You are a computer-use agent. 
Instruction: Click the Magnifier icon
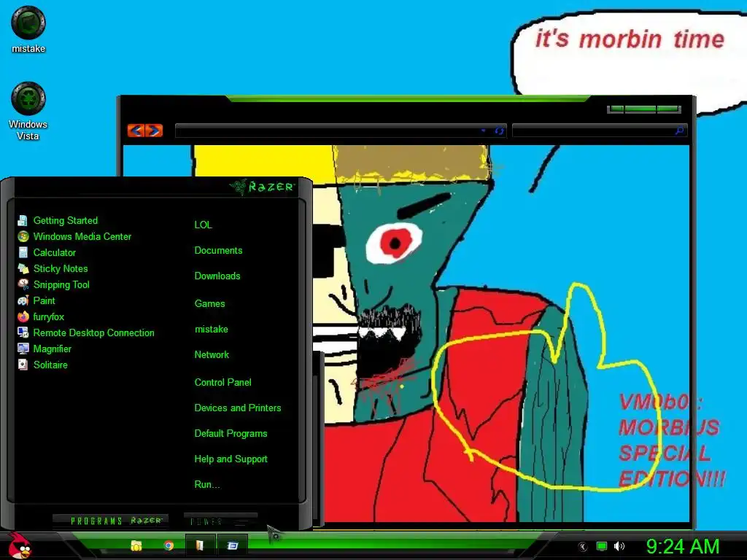click(x=23, y=349)
